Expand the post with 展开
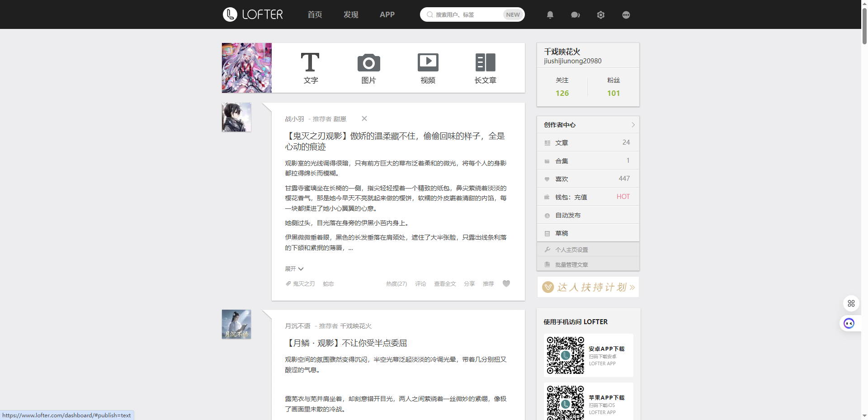This screenshot has width=868, height=420. tap(294, 269)
